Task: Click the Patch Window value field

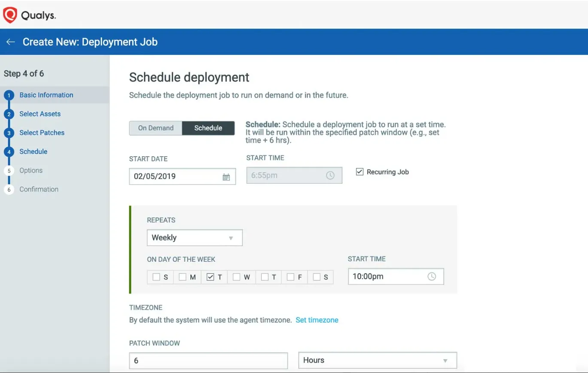Action: 208,361
